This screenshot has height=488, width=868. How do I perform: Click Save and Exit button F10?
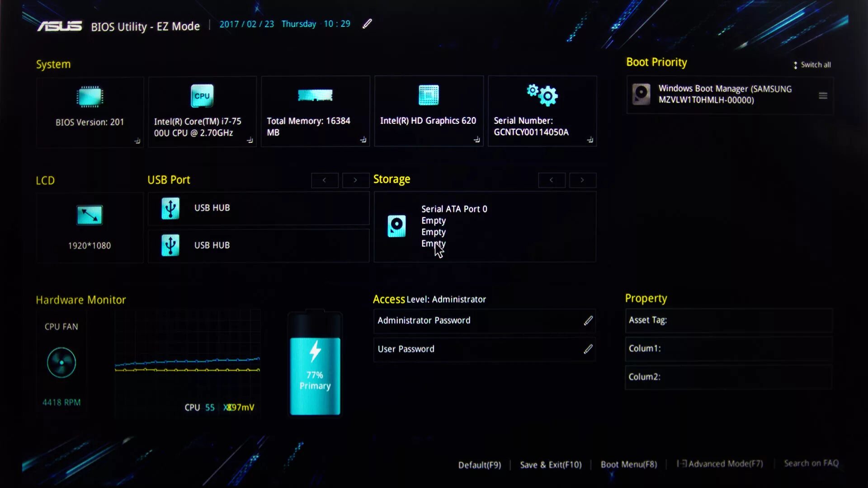(551, 464)
